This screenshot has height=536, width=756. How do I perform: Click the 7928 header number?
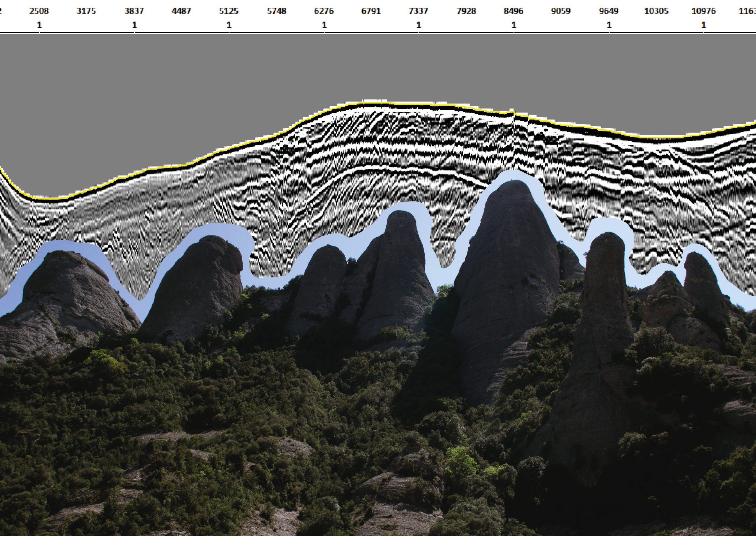tap(466, 11)
